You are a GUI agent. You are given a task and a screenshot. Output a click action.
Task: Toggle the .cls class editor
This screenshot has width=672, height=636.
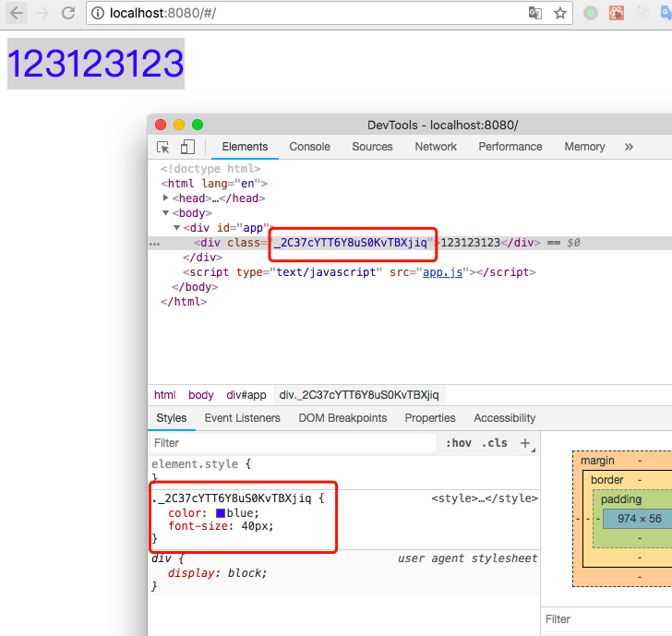[494, 443]
